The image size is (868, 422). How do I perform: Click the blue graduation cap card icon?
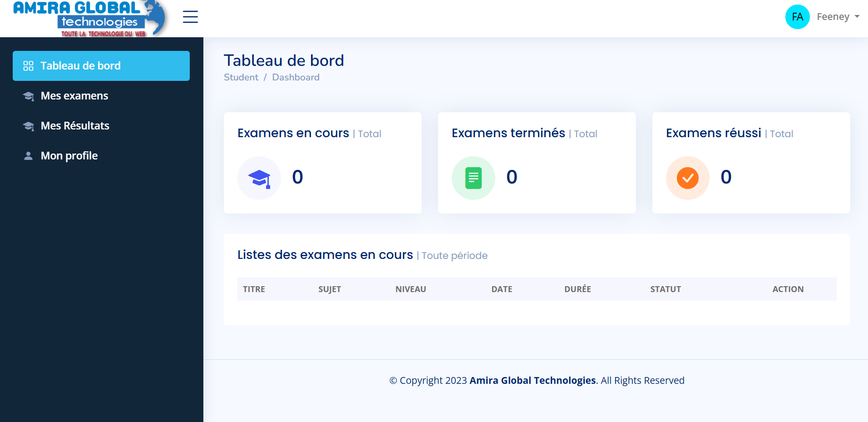pos(259,178)
